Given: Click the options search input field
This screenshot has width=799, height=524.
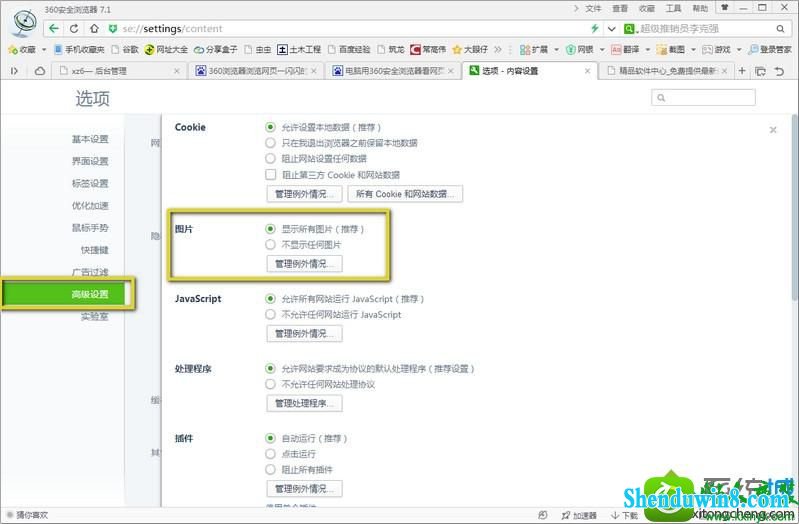Looking at the screenshot, I should [703, 97].
